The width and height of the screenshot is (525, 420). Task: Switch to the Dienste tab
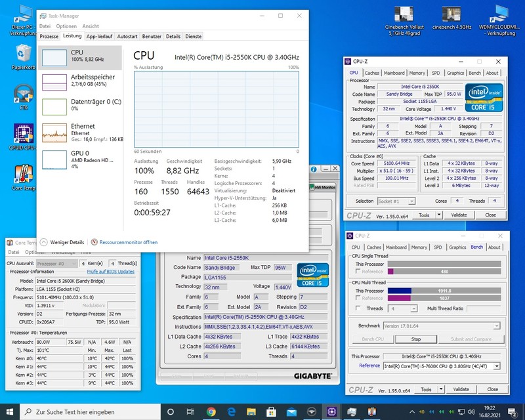[x=193, y=36]
